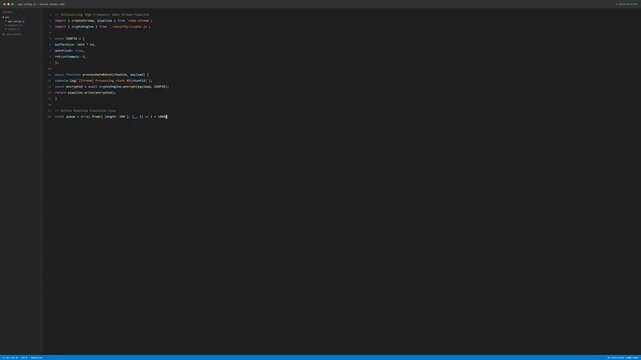This screenshot has width=641, height=360.
Task: Maximize the window with the green button
Action: coord(13,4)
